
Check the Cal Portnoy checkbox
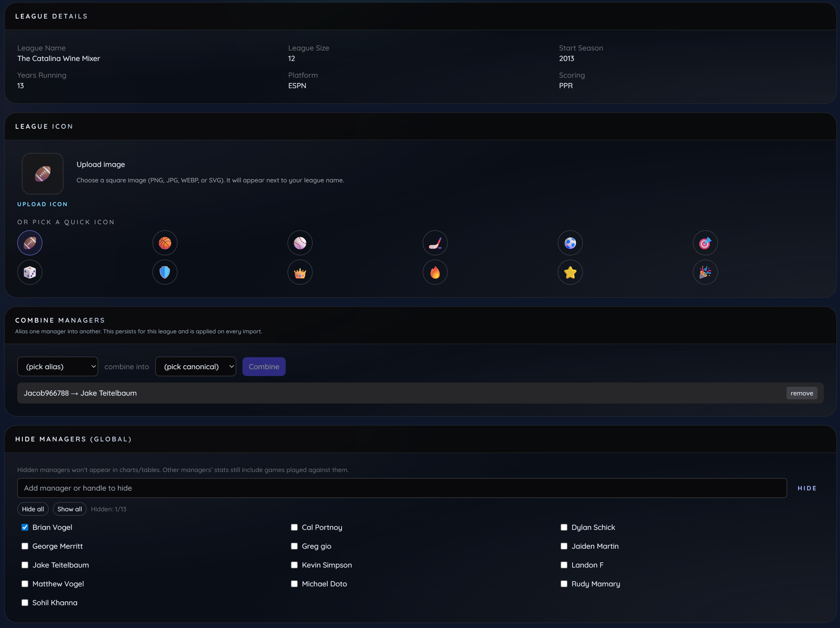(294, 527)
